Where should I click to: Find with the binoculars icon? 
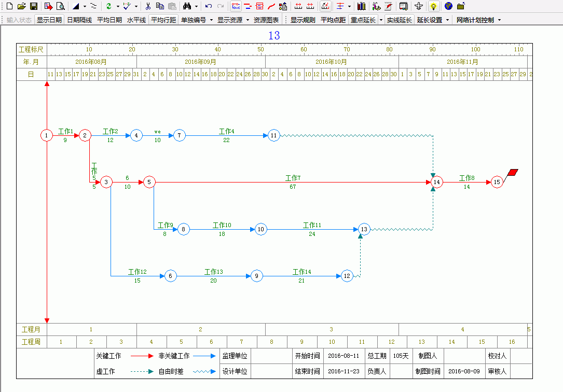tap(187, 6)
